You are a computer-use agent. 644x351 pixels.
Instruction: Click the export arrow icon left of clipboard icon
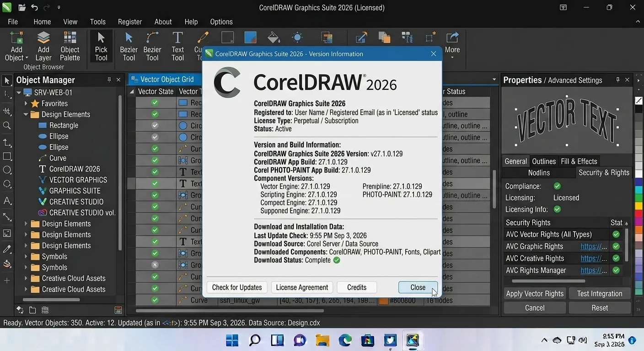361,37
